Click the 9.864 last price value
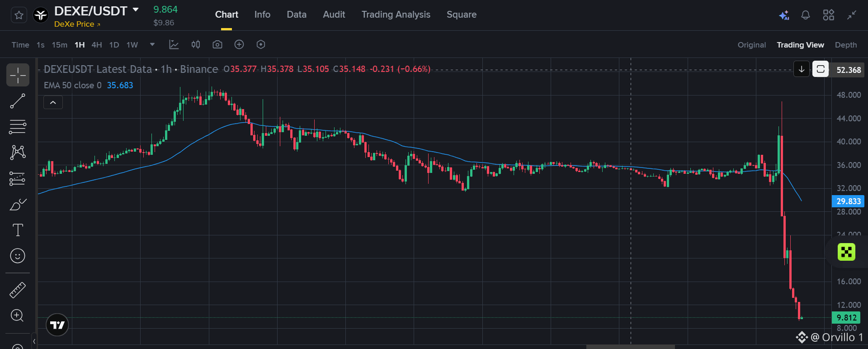The height and width of the screenshot is (349, 868). 165,10
